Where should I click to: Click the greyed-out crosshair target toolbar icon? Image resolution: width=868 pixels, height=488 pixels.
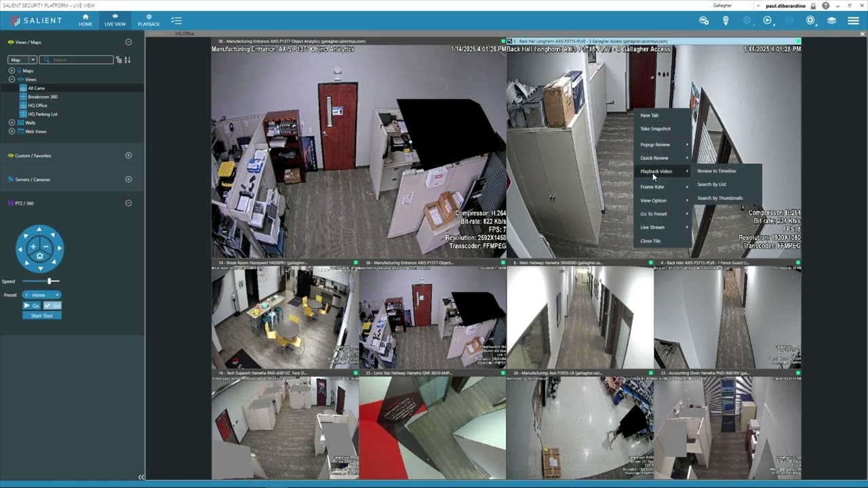pos(747,21)
